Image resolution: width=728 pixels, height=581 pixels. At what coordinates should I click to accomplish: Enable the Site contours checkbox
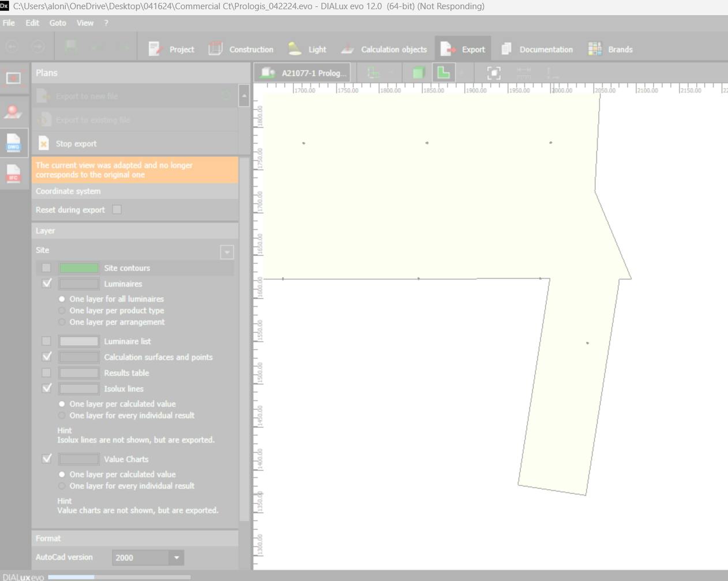coord(47,268)
